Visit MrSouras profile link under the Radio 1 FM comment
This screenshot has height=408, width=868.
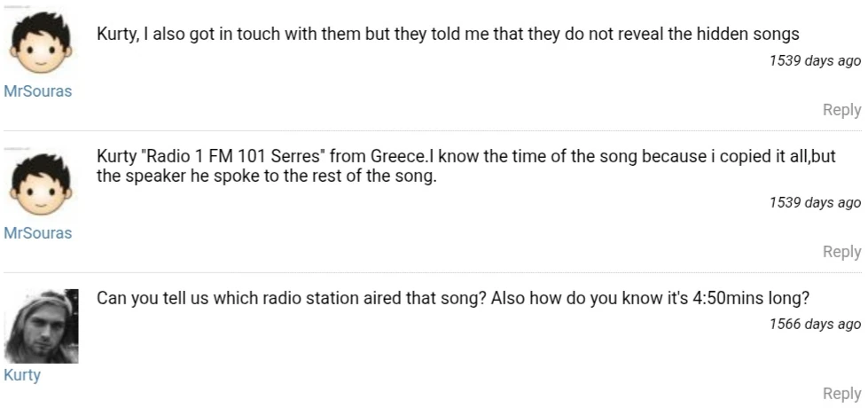point(37,233)
